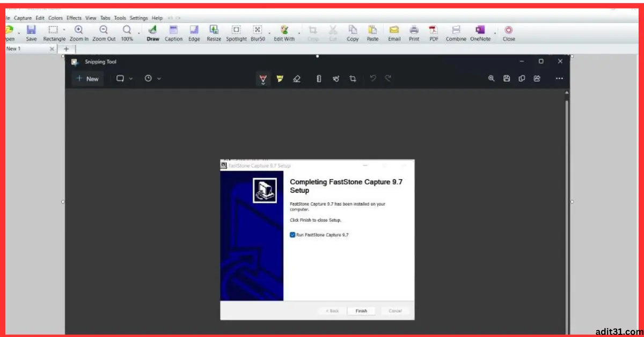
Task: Open the Settings menu
Action: [138, 18]
